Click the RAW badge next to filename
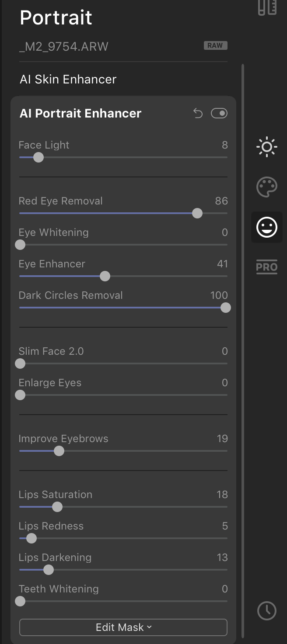 pyautogui.click(x=215, y=45)
